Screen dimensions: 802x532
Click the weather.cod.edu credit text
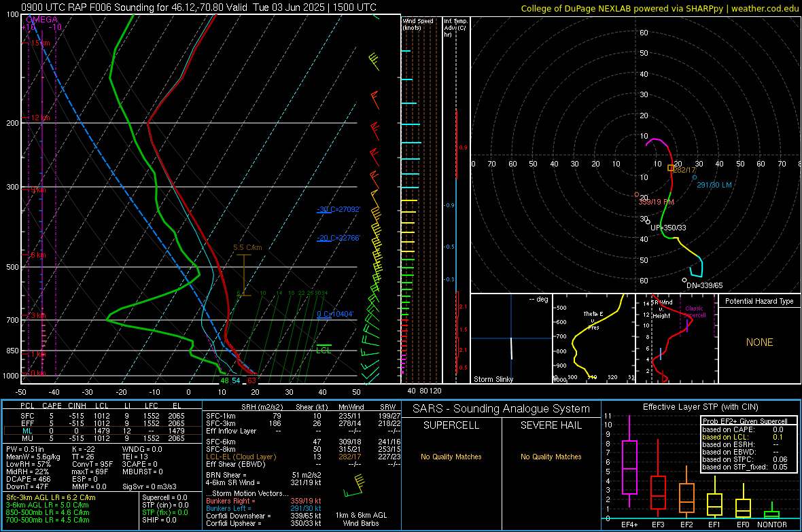coord(765,8)
